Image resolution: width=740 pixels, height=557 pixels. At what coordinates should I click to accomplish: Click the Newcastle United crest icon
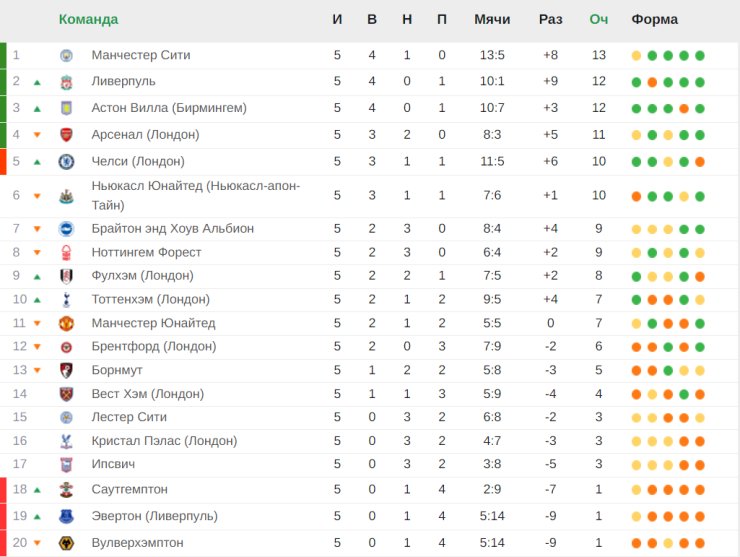pos(67,196)
